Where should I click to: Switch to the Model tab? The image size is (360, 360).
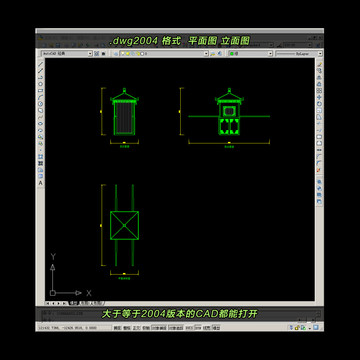pos(73,303)
